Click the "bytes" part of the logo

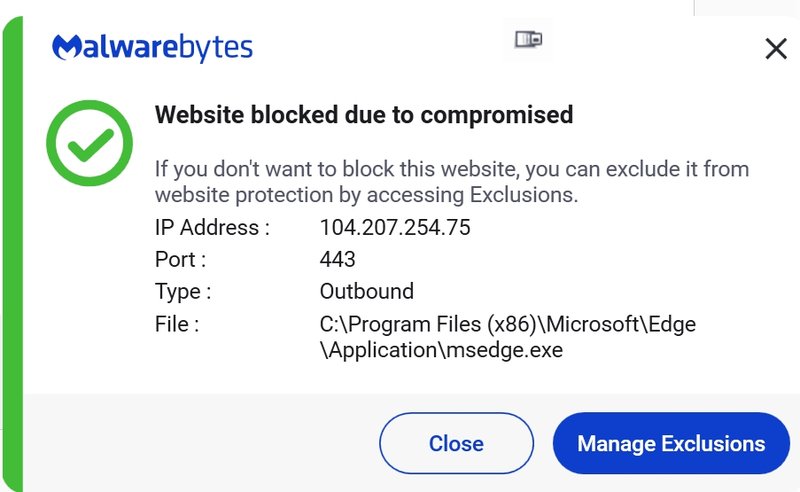tap(216, 49)
